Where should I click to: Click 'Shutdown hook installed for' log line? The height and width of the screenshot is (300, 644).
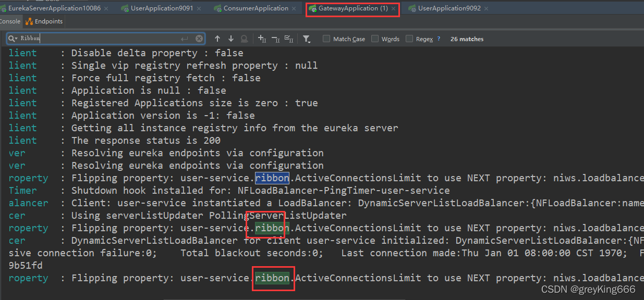(261, 190)
